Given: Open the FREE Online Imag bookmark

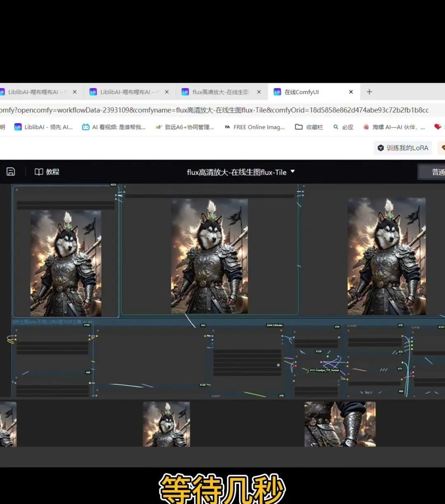Looking at the screenshot, I should pyautogui.click(x=254, y=127).
